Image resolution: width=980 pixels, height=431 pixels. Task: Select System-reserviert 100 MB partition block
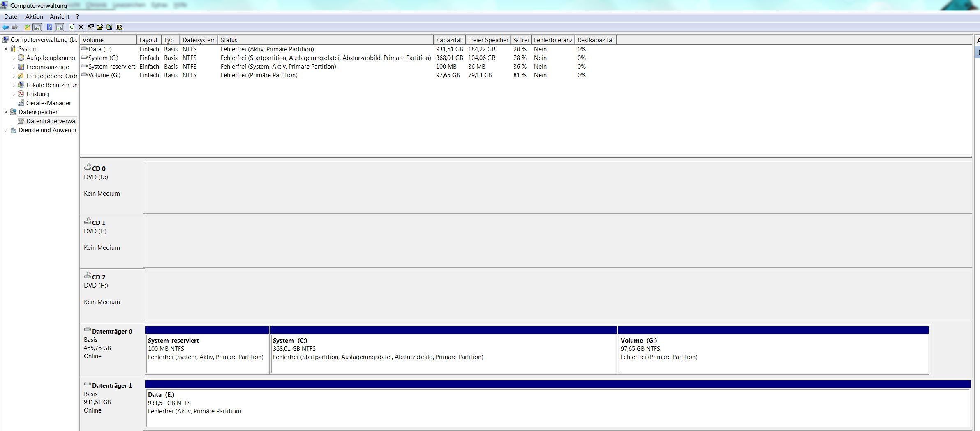tap(207, 350)
